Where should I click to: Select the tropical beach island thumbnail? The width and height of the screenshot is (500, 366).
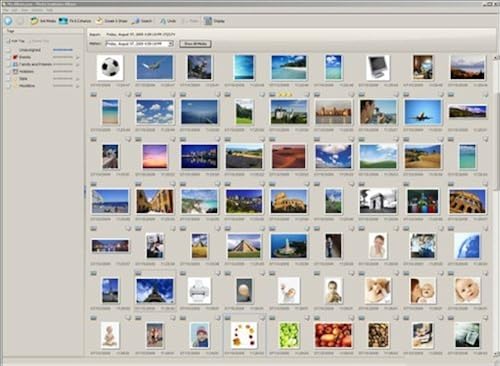tap(289, 67)
